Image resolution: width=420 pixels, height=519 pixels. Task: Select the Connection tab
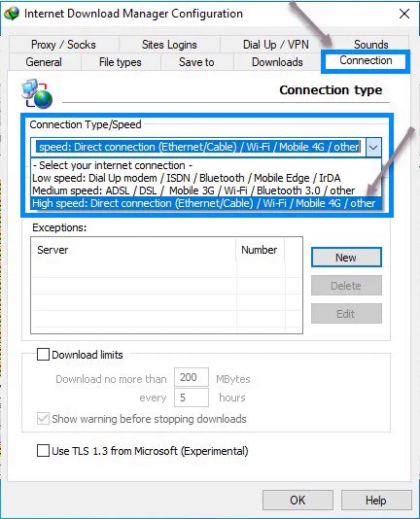(x=366, y=60)
